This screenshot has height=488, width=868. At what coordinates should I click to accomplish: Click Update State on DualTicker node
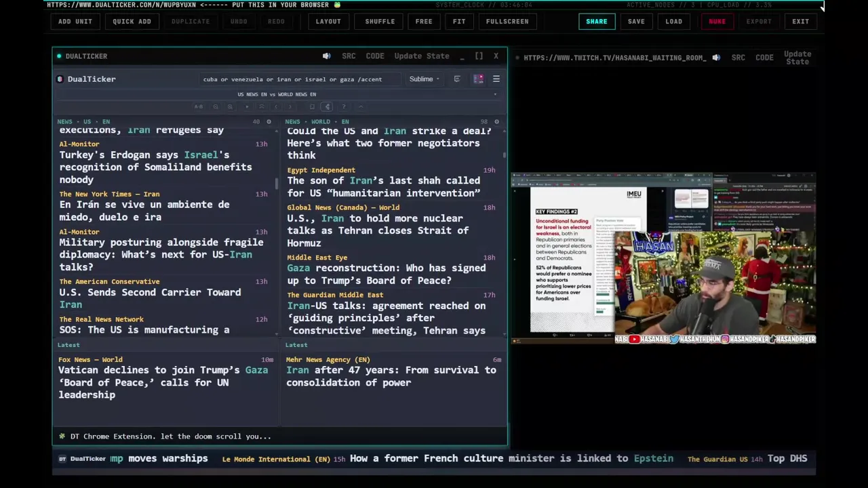click(422, 56)
